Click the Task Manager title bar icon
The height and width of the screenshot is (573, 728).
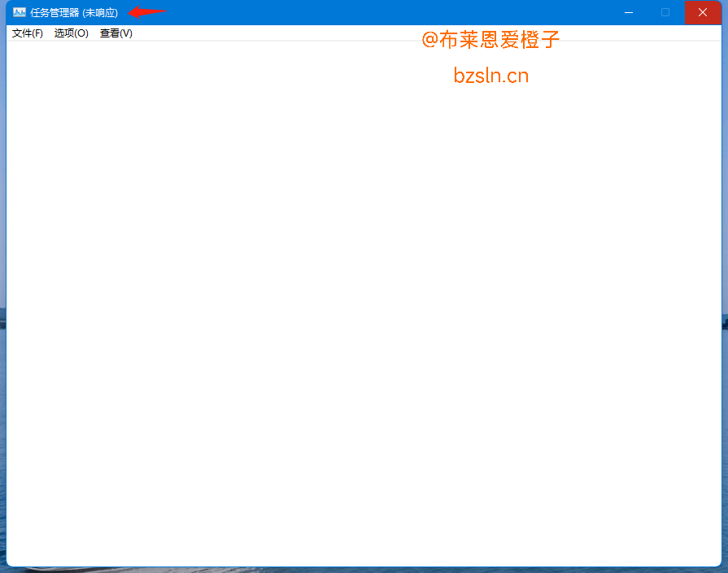click(x=19, y=12)
